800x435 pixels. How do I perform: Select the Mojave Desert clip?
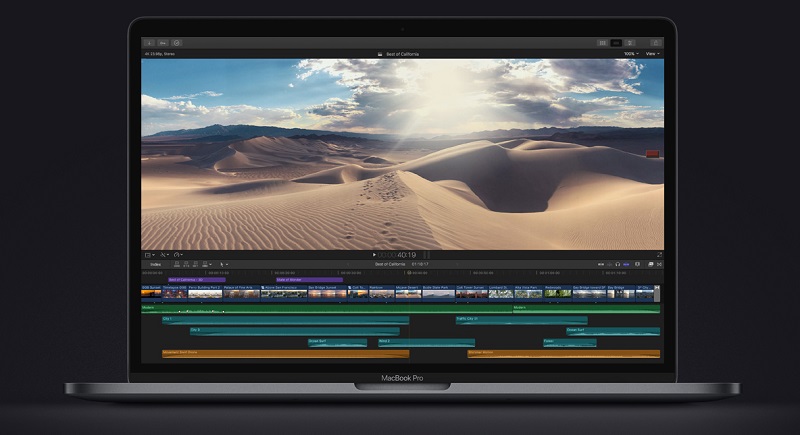[x=408, y=294]
